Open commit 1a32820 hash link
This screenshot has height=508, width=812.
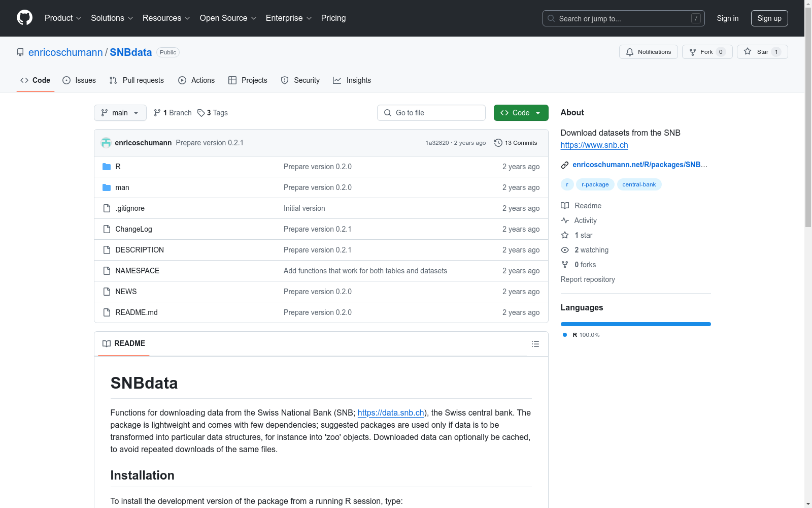pyautogui.click(x=437, y=143)
